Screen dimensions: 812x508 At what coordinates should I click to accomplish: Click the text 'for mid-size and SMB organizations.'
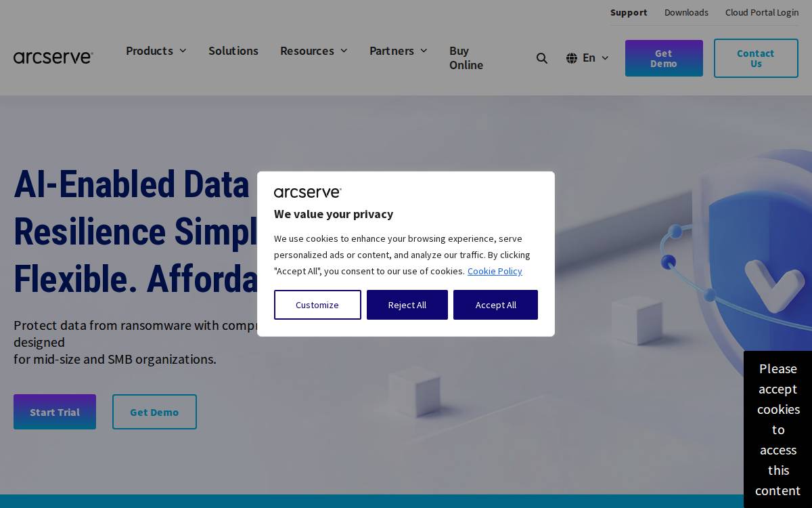[115, 359]
